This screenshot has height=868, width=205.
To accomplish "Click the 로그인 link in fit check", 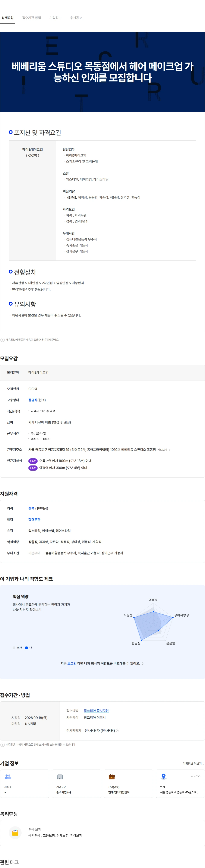I will pyautogui.click(x=72, y=663).
